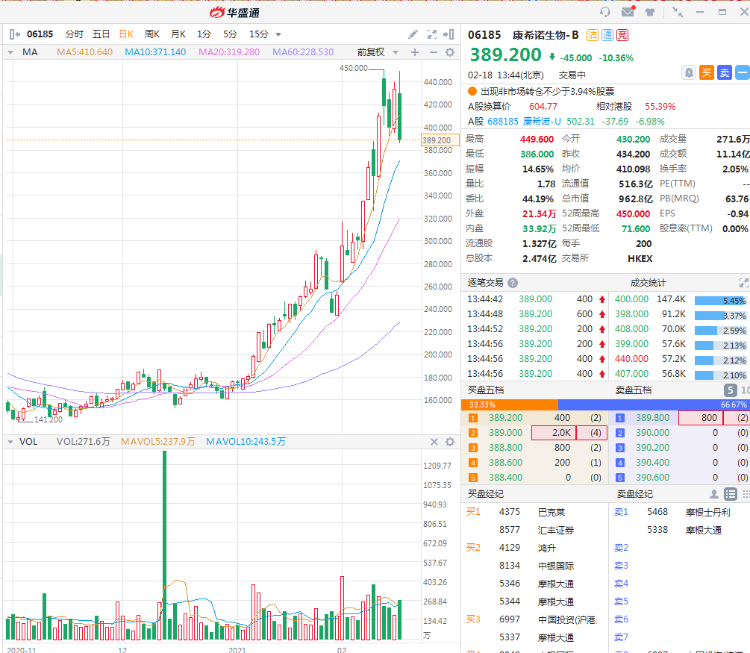Select bid level 1 price 389.200
750x653 pixels.
[x=506, y=418]
